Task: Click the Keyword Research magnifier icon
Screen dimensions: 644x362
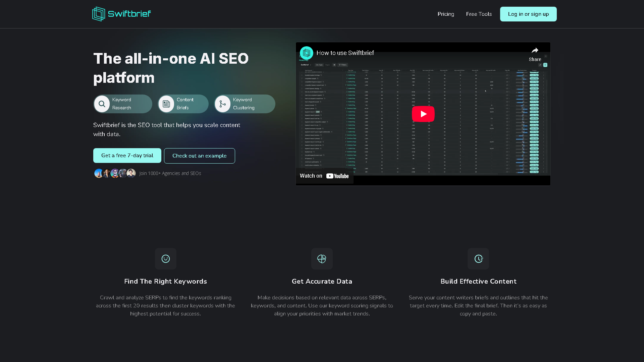Action: [x=102, y=104]
